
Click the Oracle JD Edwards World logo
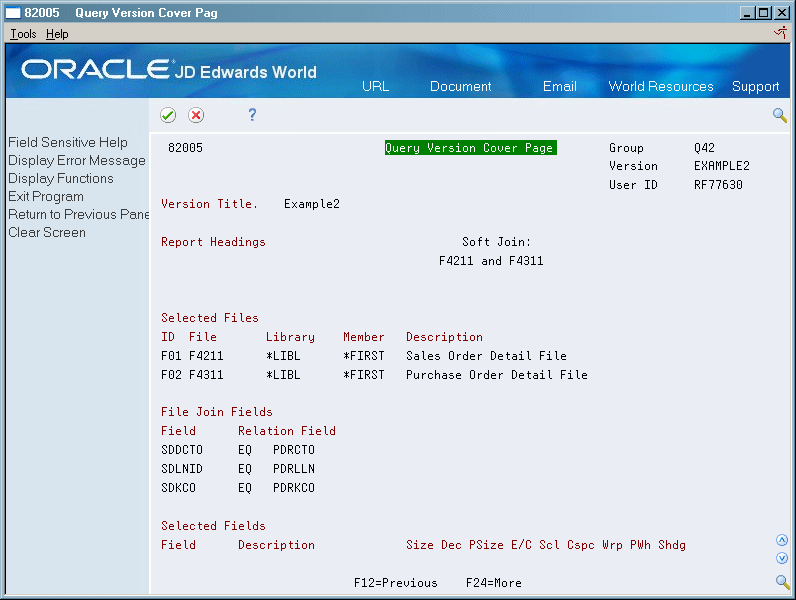pyautogui.click(x=169, y=70)
